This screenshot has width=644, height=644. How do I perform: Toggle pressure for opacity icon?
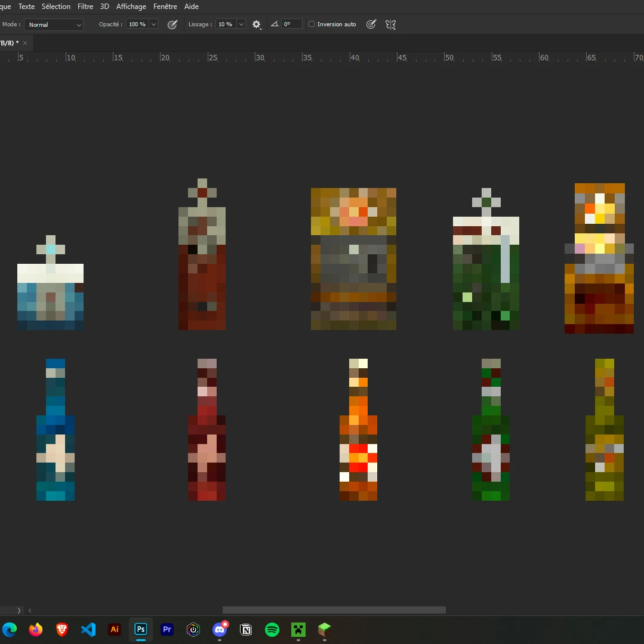[x=172, y=24]
